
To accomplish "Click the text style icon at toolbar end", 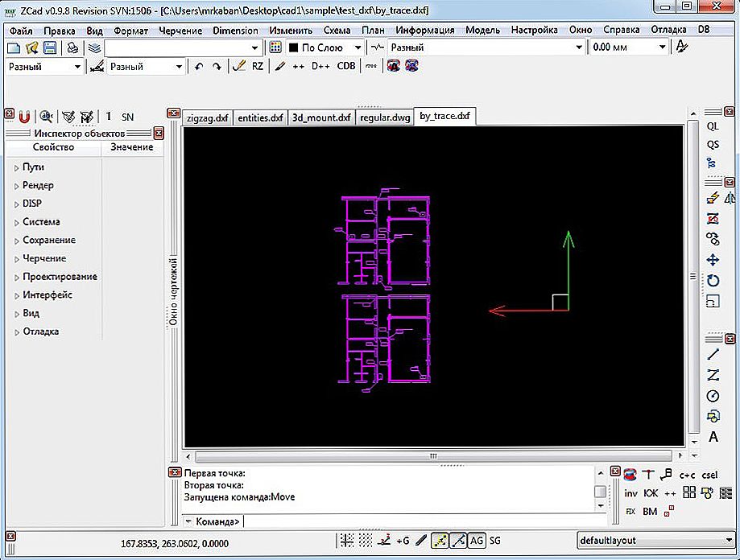I will tap(681, 47).
